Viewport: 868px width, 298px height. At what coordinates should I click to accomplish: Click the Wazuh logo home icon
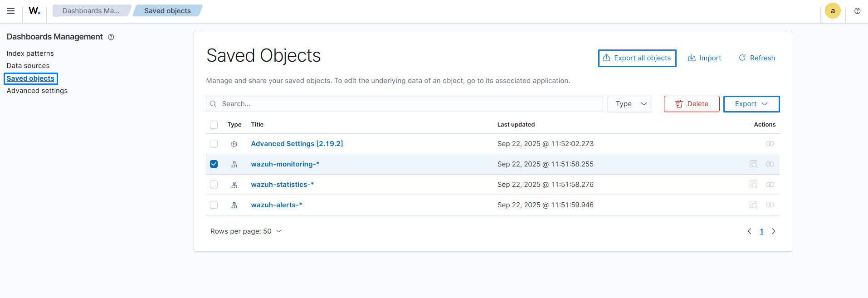pos(34,11)
